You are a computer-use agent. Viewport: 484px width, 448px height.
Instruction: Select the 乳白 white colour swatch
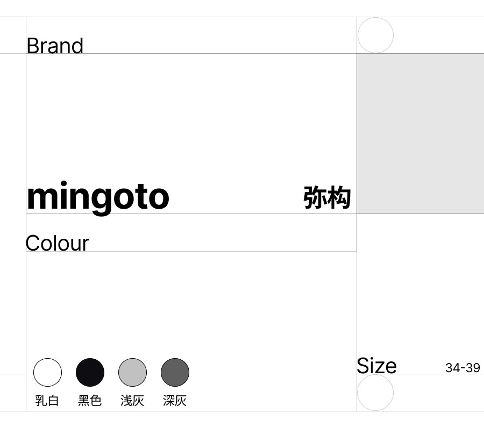(x=47, y=372)
